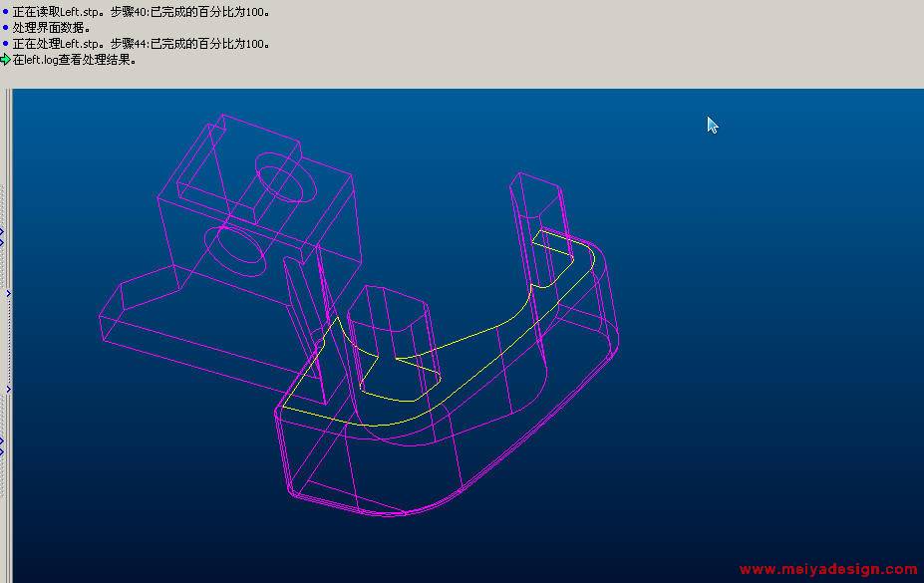Screen dimensions: 924x583
Task: Select the 正在读取Left.stp 步骤40 message line
Action: tap(141, 13)
